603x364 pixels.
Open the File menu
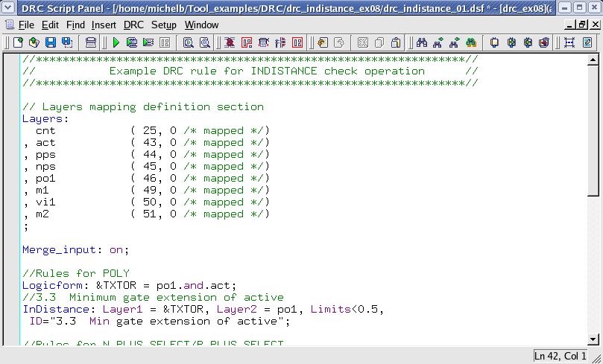(x=26, y=25)
